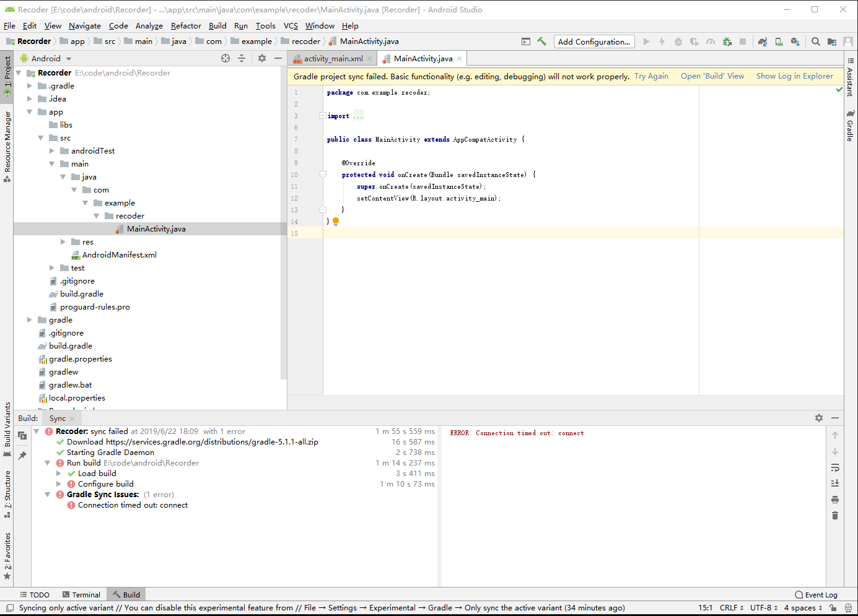Toggle soft-wrap in Build output panel
Screen dimensions: 858x616
835,467
